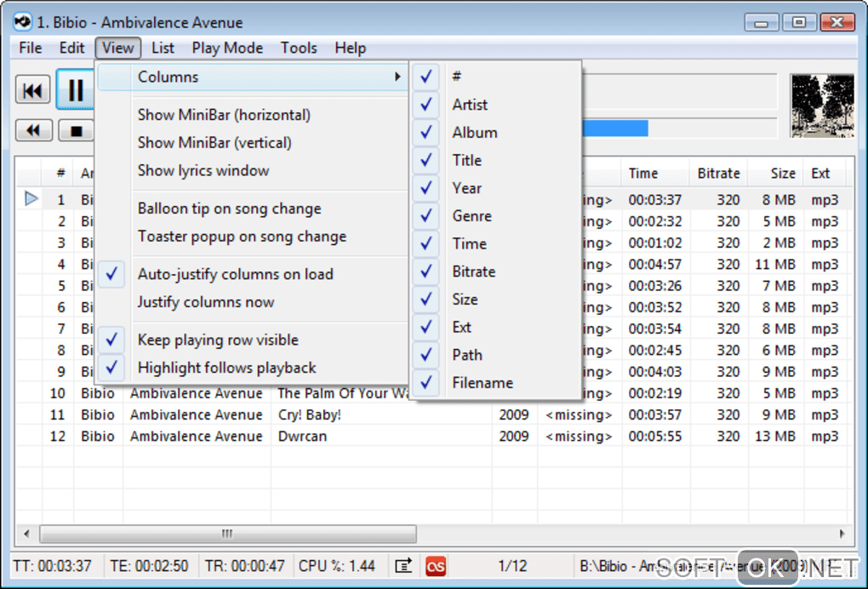
Task: Open the Edit menu
Action: (72, 49)
